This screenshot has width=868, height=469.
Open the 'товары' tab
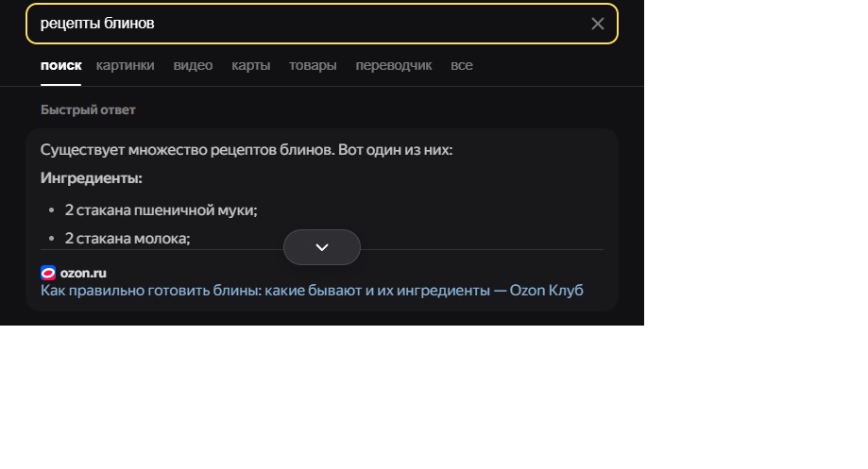(313, 65)
